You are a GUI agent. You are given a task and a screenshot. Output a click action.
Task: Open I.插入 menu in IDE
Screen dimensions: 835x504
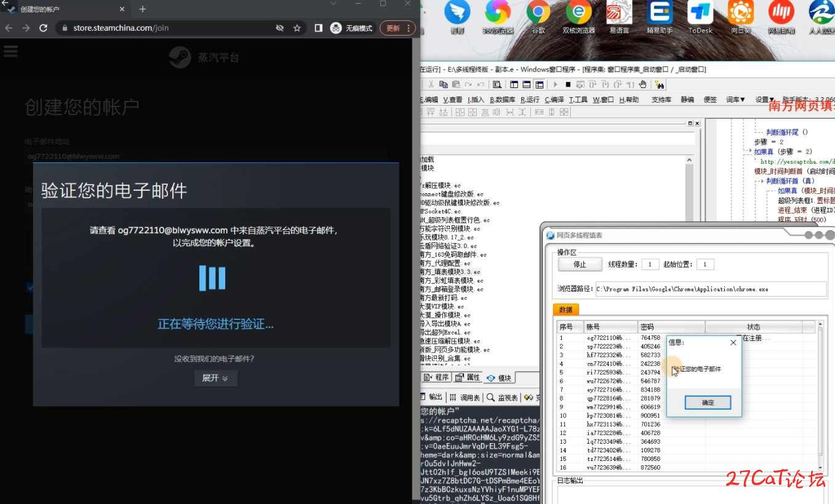476,99
